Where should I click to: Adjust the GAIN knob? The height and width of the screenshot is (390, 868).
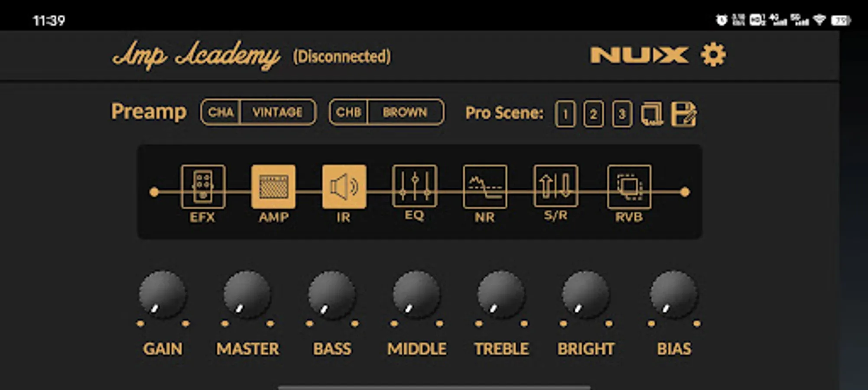click(x=163, y=295)
